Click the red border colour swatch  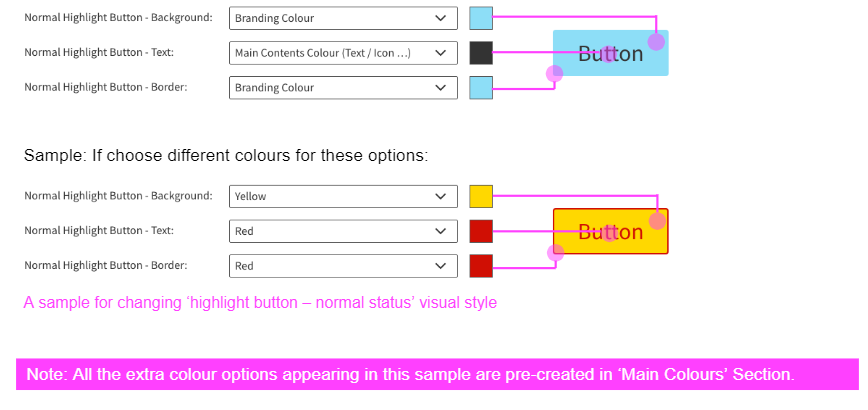481,266
